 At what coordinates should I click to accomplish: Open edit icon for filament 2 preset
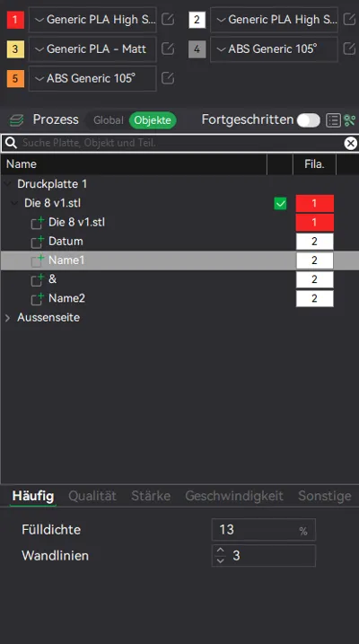(x=349, y=19)
